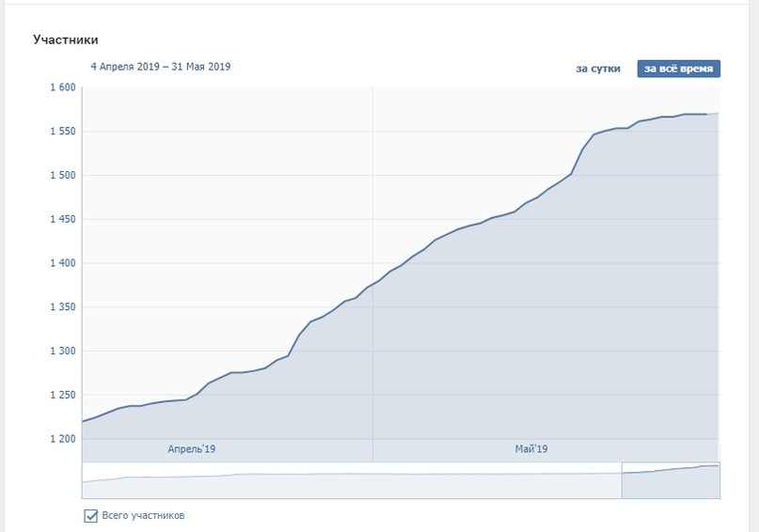Click the "Всего участников" legend label
Image resolution: width=759 pixels, height=532 pixels.
pos(142,516)
